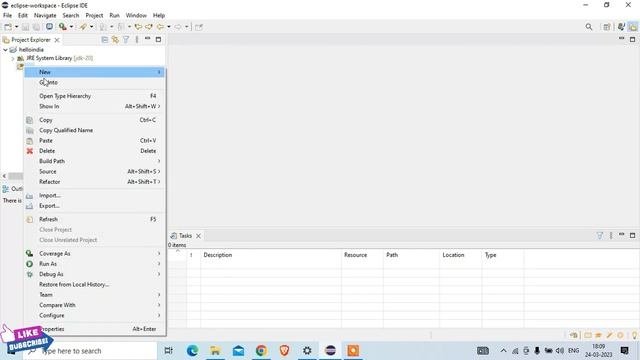Open the Compare With submenu
The width and height of the screenshot is (640, 360).
pyautogui.click(x=94, y=305)
